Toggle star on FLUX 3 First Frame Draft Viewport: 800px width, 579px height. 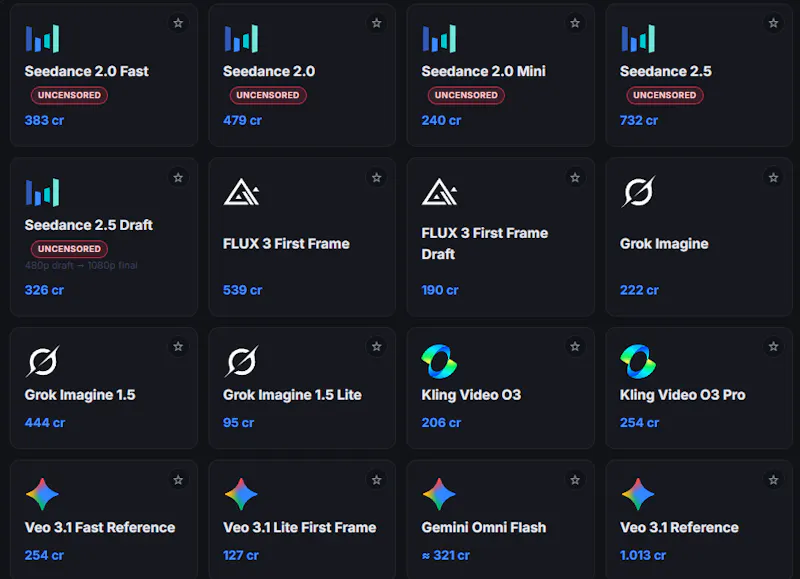tap(575, 178)
